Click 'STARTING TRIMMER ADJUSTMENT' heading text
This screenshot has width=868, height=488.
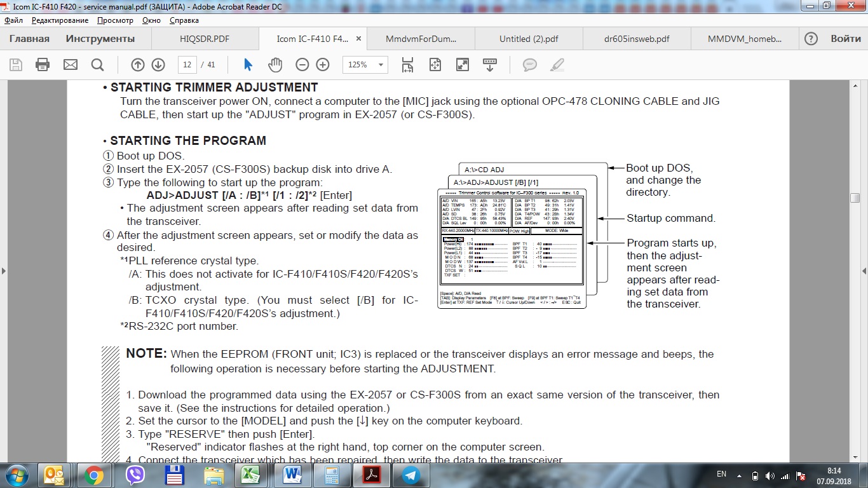click(214, 87)
